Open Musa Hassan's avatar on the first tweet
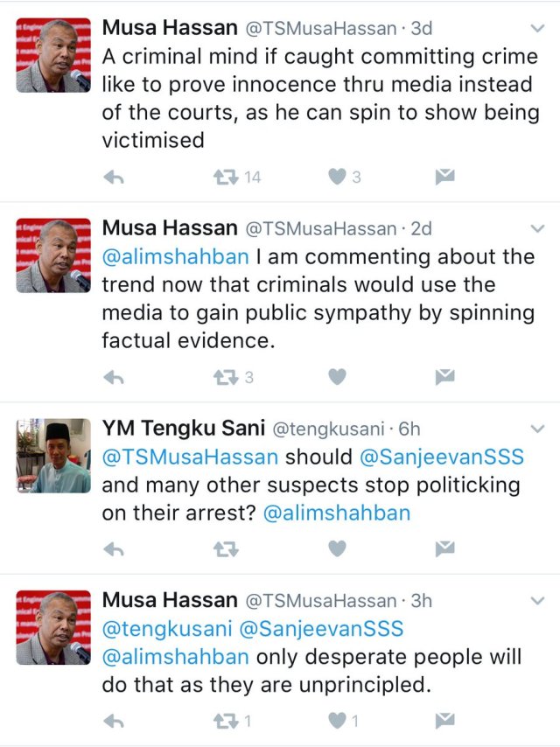 [x=53, y=55]
